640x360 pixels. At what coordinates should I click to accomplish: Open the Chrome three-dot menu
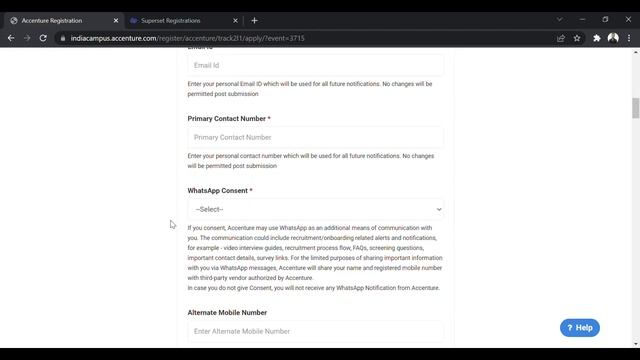coord(629,38)
